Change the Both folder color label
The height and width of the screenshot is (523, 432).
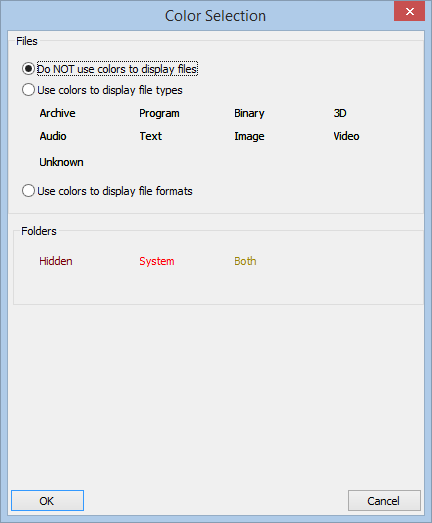(245, 261)
